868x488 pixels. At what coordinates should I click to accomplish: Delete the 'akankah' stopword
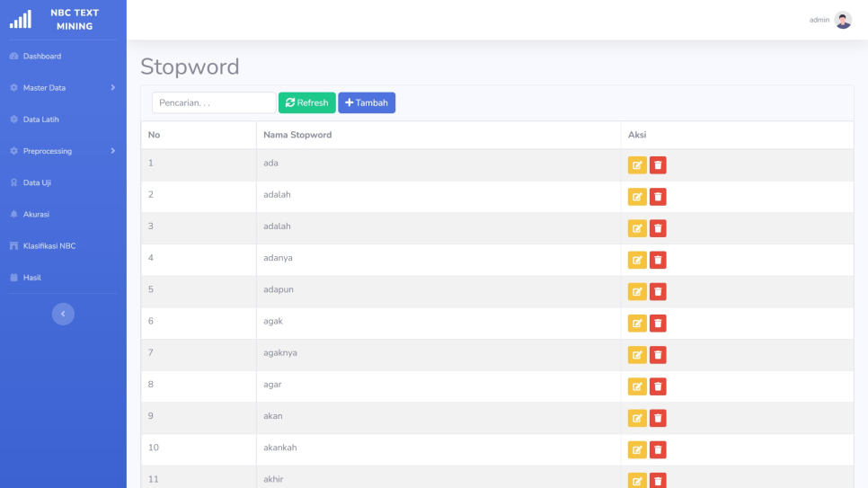click(658, 449)
